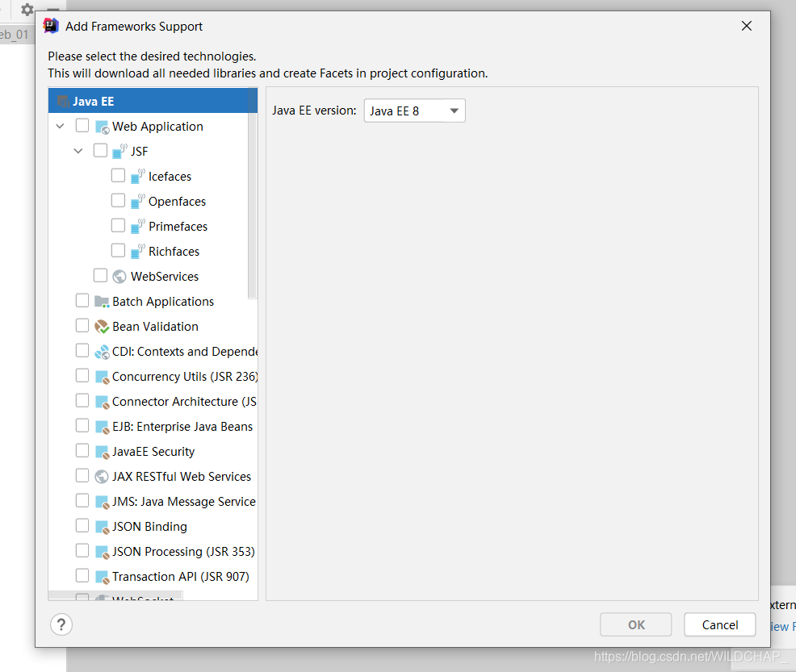Check the CDI Contexts and Dependency checkbox
The width and height of the screenshot is (796, 672).
tap(82, 350)
